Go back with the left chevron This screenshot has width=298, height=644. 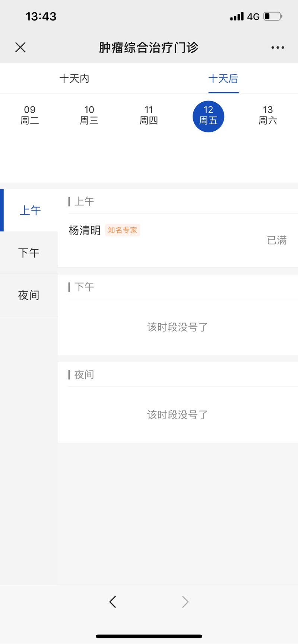(113, 602)
